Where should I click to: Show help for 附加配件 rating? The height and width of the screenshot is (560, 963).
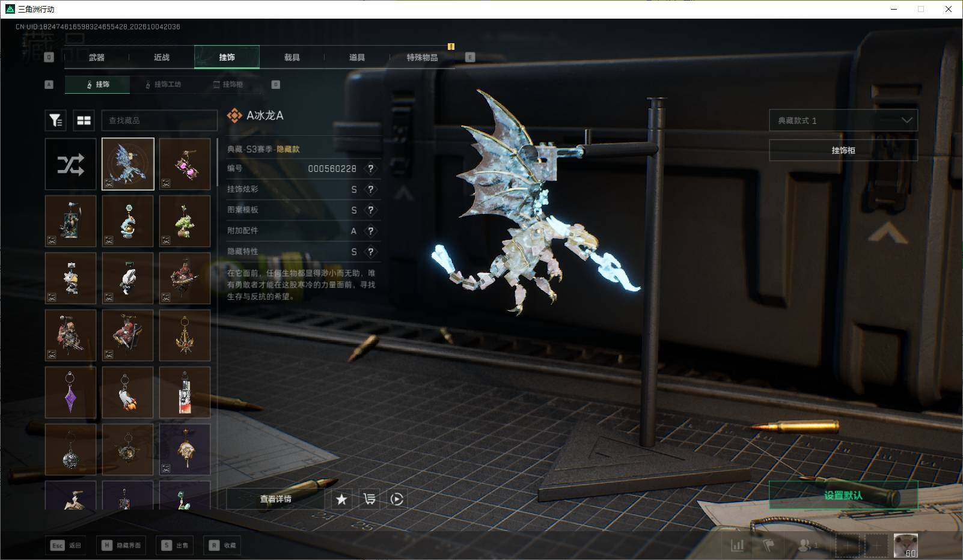coord(371,231)
